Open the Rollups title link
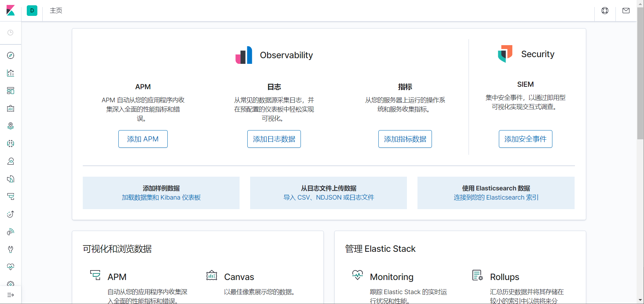This screenshot has height=304, width=644. point(504,277)
